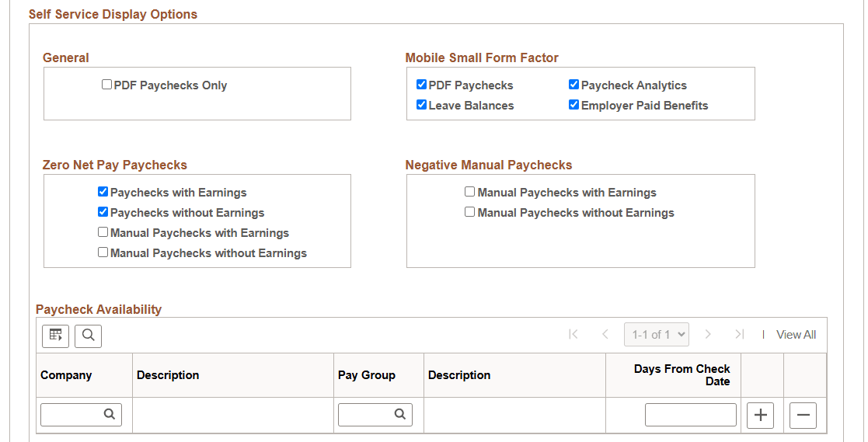Open the grid personalize icon in Paycheck Availability
The image size is (868, 442).
(55, 336)
